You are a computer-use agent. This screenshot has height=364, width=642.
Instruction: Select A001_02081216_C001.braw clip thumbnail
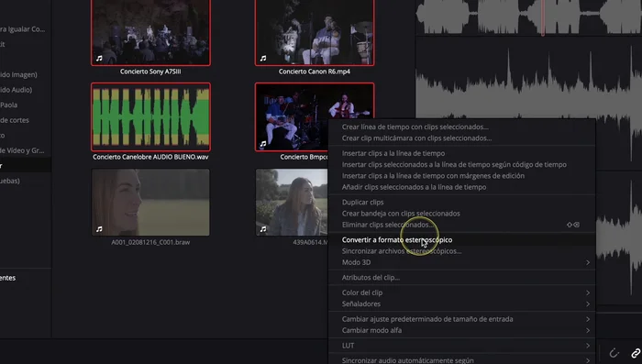pos(150,203)
